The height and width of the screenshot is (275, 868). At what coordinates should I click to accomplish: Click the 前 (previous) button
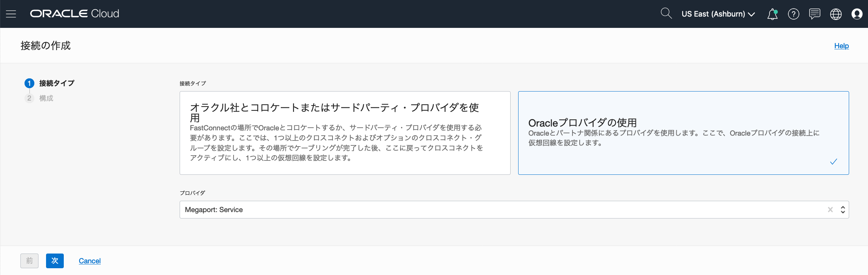[x=29, y=261]
